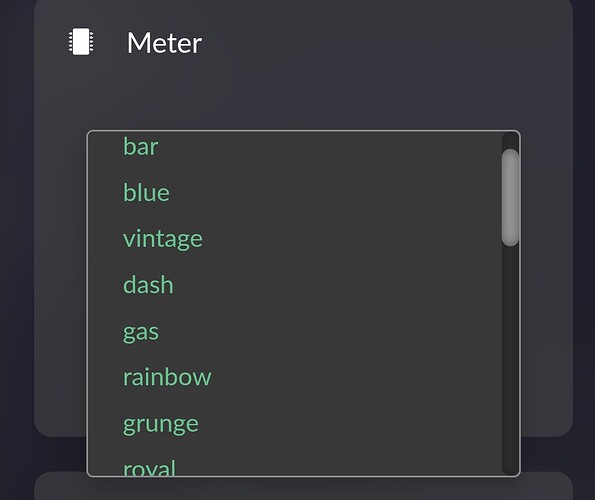Screen dimensions: 595x500
Task: Click blank space right of the Meter title
Action: click(379, 43)
